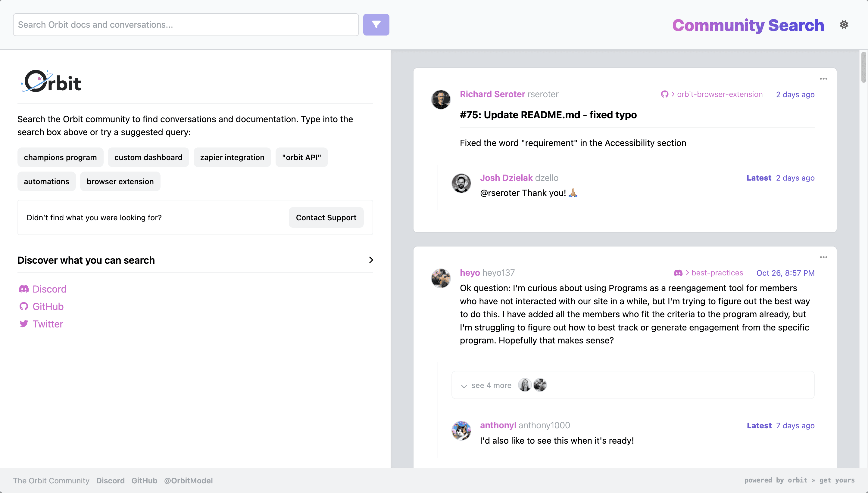Viewport: 868px width, 493px height.
Task: Open #75: Update README.md - fixed typo
Action: pos(548,115)
